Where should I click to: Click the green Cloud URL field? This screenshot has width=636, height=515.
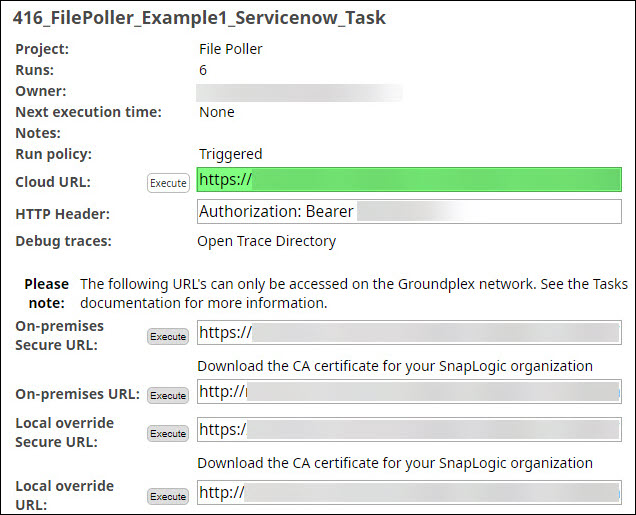point(409,180)
